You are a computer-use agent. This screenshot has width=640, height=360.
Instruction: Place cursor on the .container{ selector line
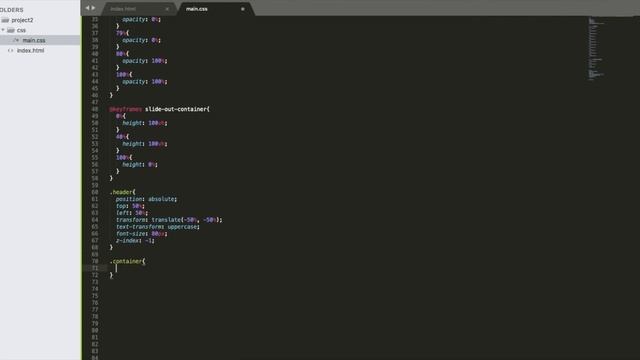click(127, 261)
